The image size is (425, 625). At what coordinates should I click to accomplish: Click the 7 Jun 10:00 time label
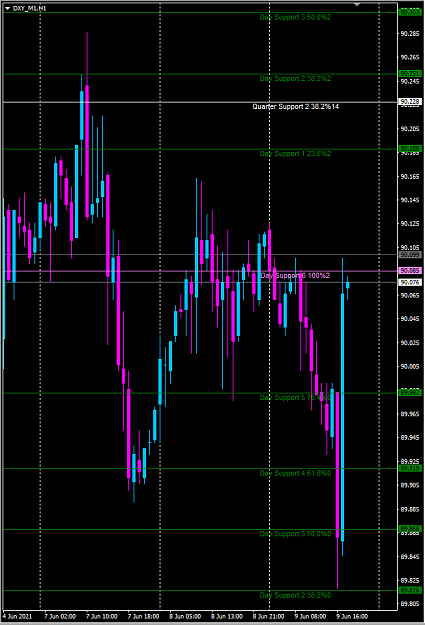102,616
